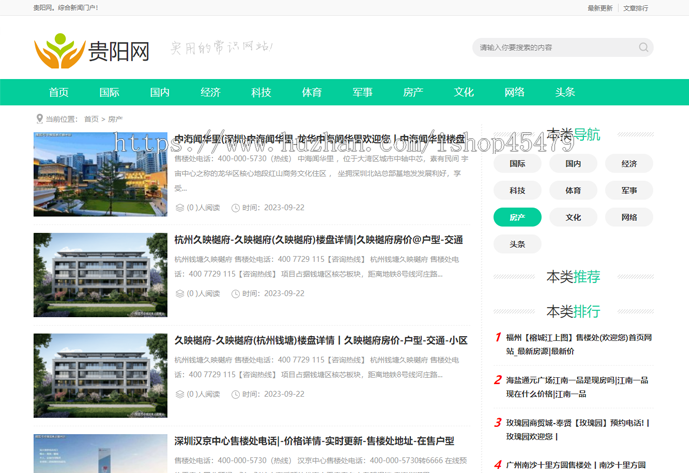This screenshot has width=689, height=473.
Task: Select the 体育 sidebar category pill
Action: point(573,190)
